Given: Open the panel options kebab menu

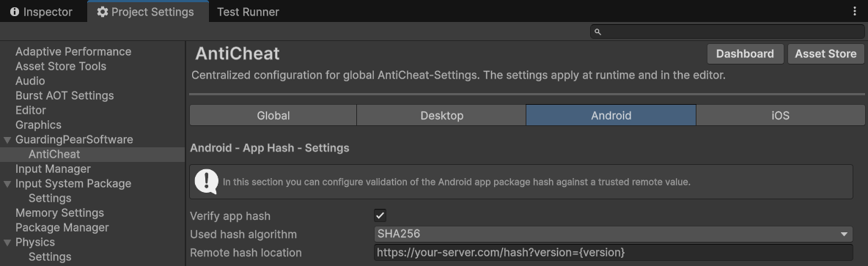Looking at the screenshot, I should point(856,11).
